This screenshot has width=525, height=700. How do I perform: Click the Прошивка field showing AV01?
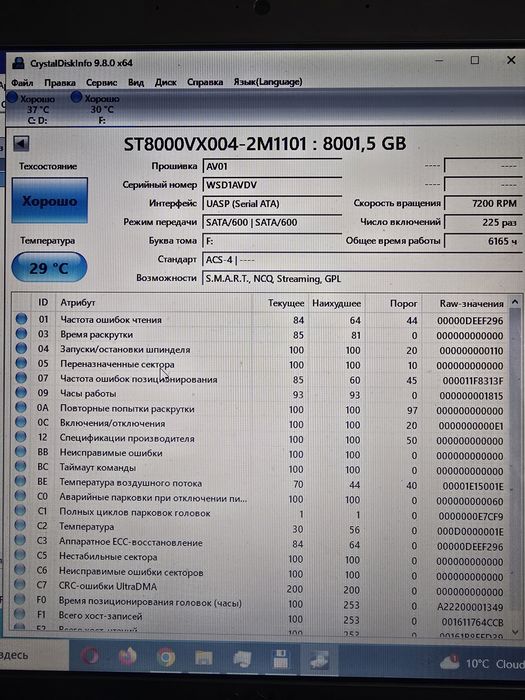pos(272,167)
